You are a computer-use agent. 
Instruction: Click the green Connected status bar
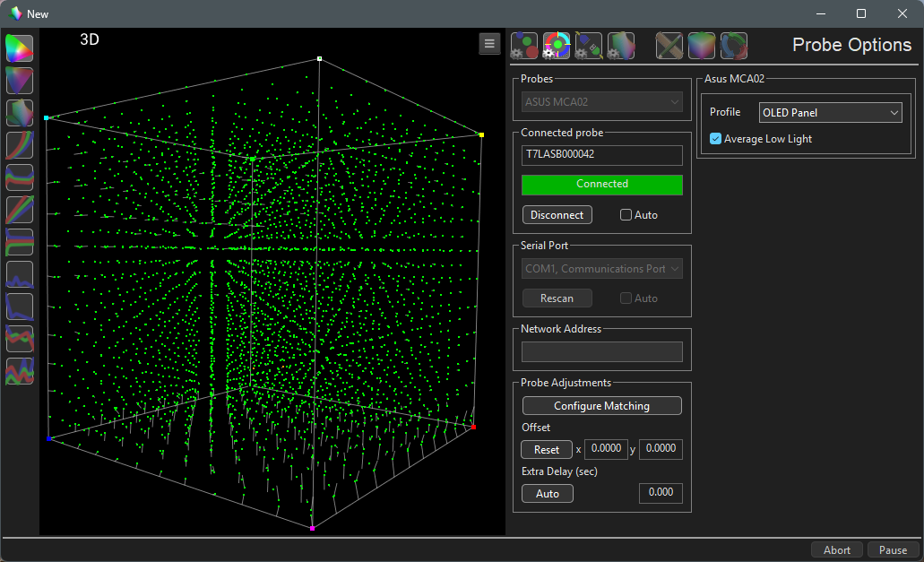click(x=601, y=185)
